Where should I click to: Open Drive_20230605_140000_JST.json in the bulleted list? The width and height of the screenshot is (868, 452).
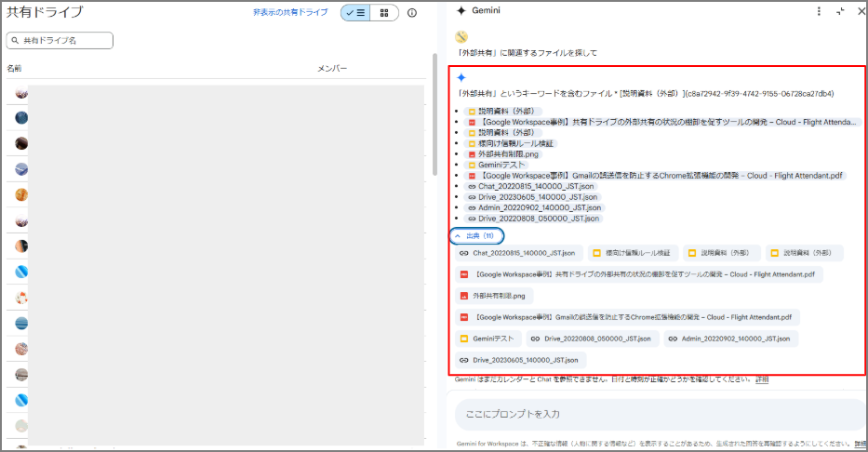pos(532,197)
